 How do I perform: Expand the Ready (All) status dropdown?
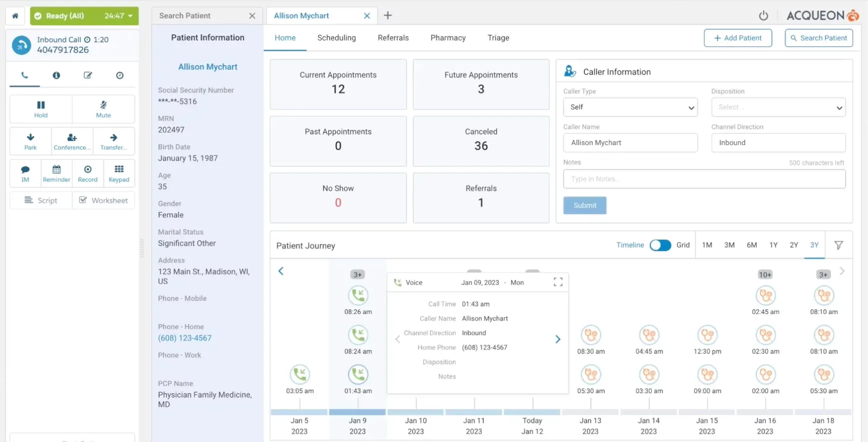pyautogui.click(x=131, y=16)
